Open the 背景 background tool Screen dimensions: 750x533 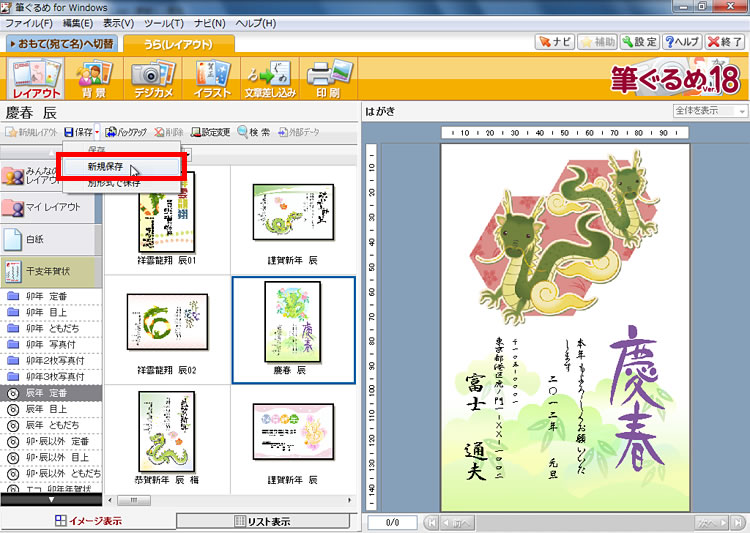(x=94, y=78)
